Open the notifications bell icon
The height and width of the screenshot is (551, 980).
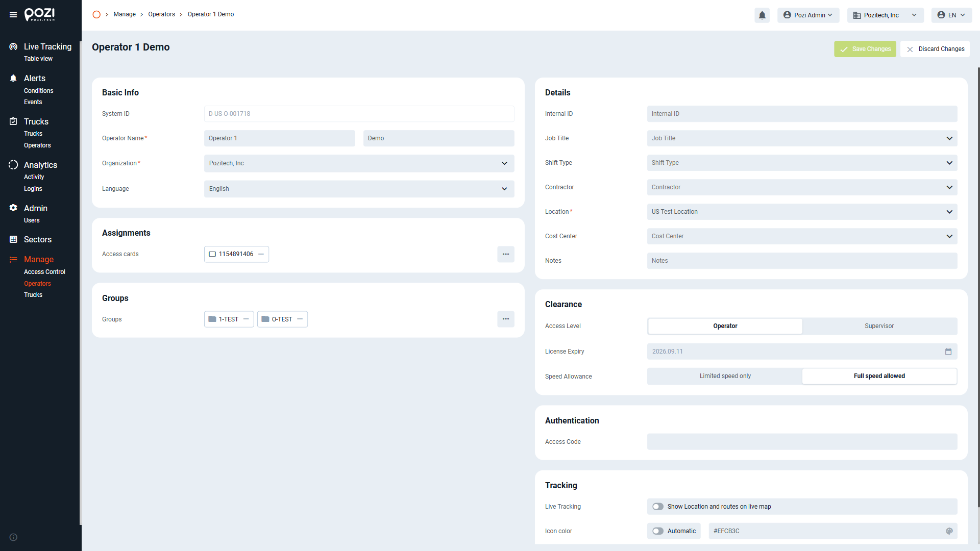click(762, 15)
